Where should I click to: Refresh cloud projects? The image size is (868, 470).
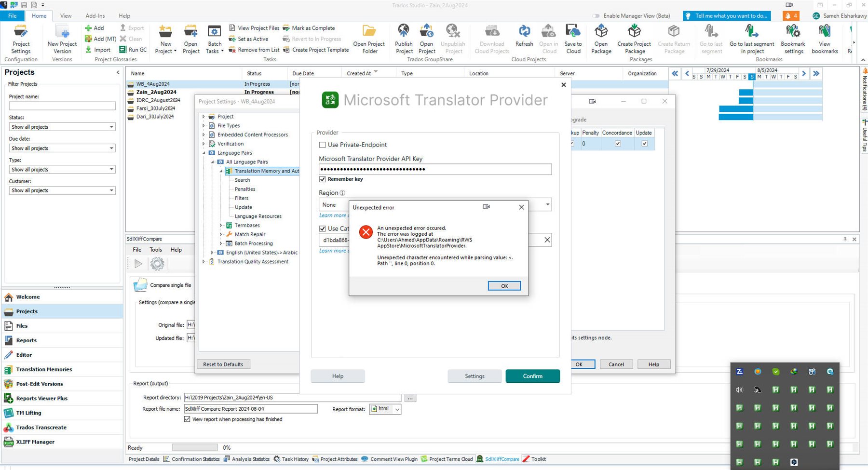point(524,36)
